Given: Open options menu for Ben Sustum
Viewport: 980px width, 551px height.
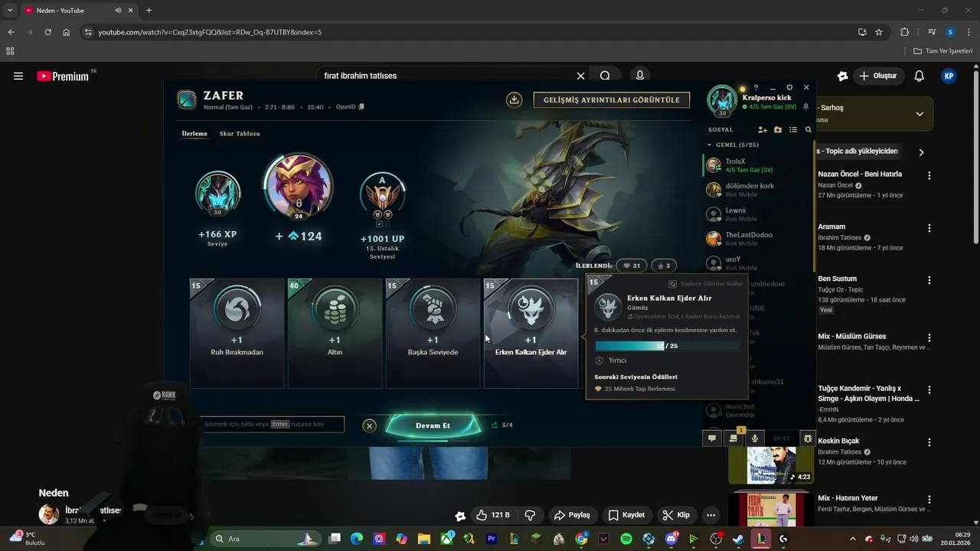Looking at the screenshot, I should 929,280.
